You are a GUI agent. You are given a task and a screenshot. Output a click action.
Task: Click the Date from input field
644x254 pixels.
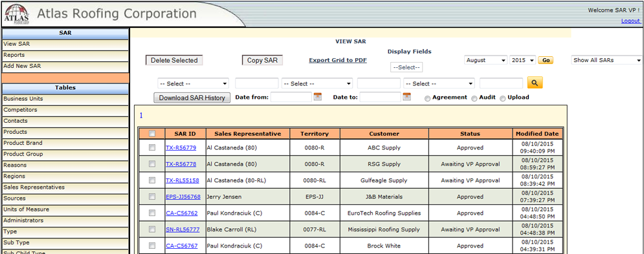(x=291, y=97)
